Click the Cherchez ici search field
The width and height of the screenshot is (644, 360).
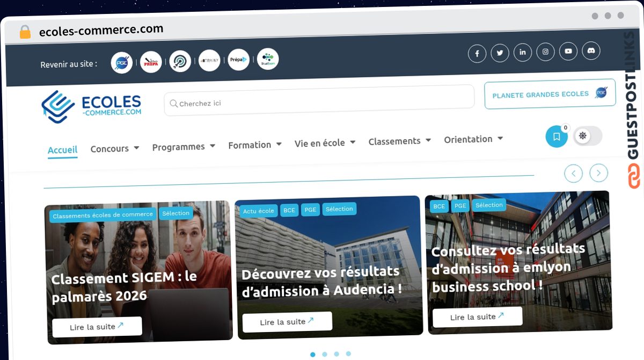[x=319, y=100]
